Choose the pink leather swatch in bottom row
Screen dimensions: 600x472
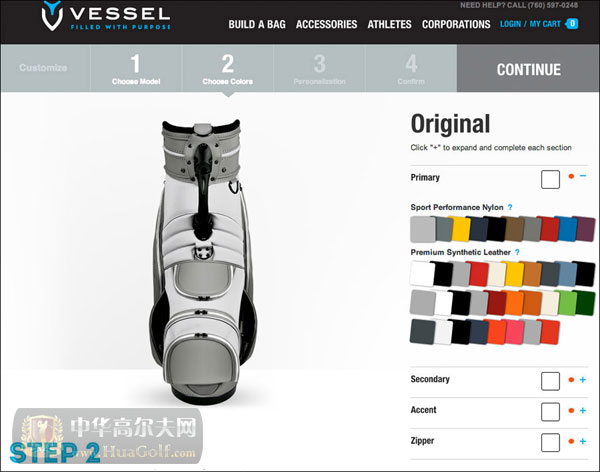[514, 332]
